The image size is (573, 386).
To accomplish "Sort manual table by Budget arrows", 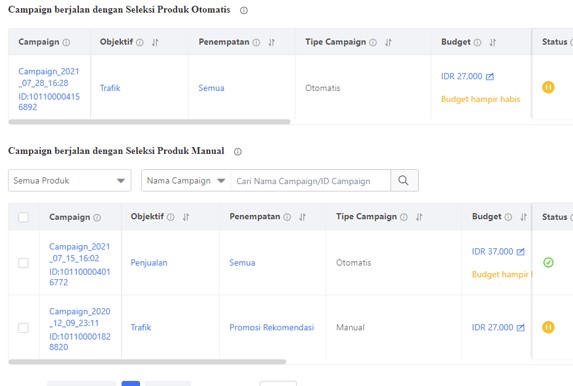I will click(x=523, y=217).
